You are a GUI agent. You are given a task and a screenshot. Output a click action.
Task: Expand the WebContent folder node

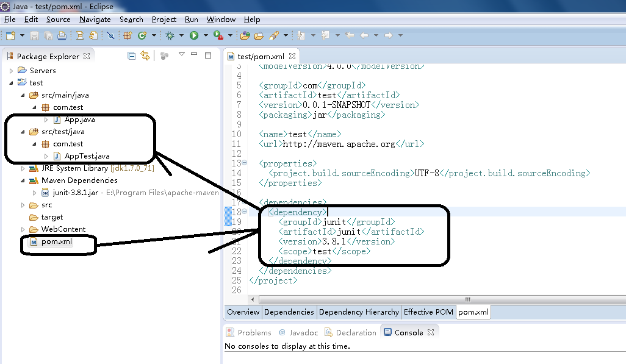(23, 229)
